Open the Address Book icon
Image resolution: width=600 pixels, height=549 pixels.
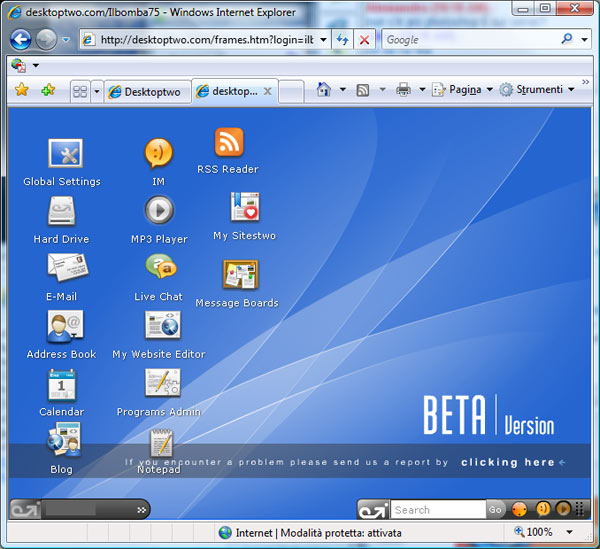(x=65, y=326)
